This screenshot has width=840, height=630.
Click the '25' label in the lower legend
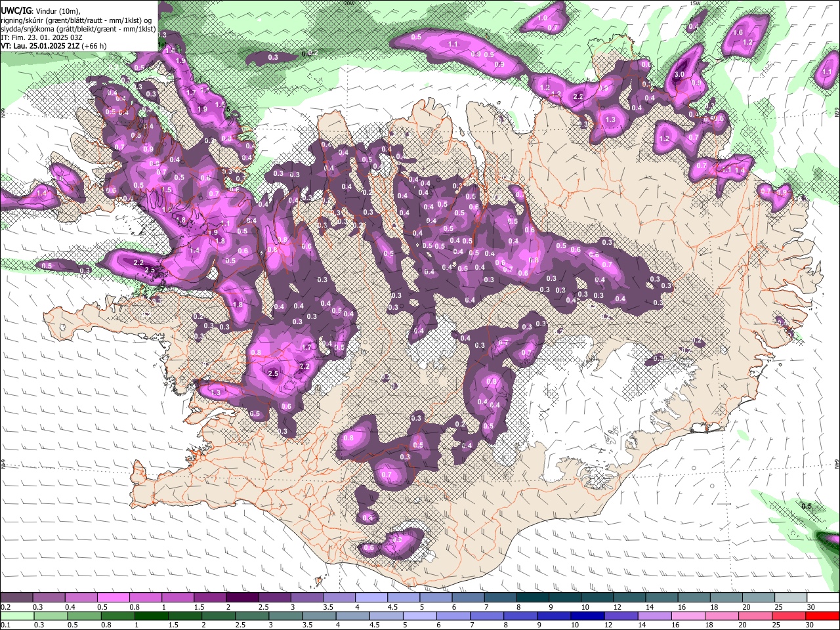pyautogui.click(x=775, y=625)
